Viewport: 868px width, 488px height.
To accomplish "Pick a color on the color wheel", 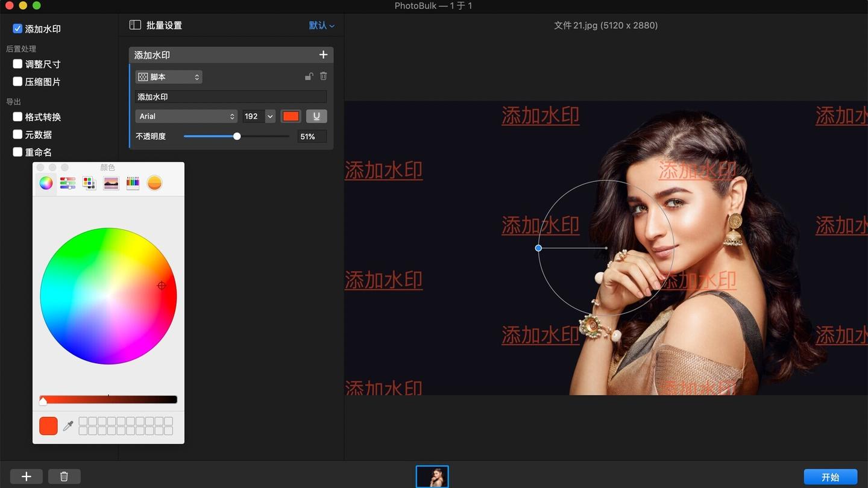I will (x=108, y=296).
